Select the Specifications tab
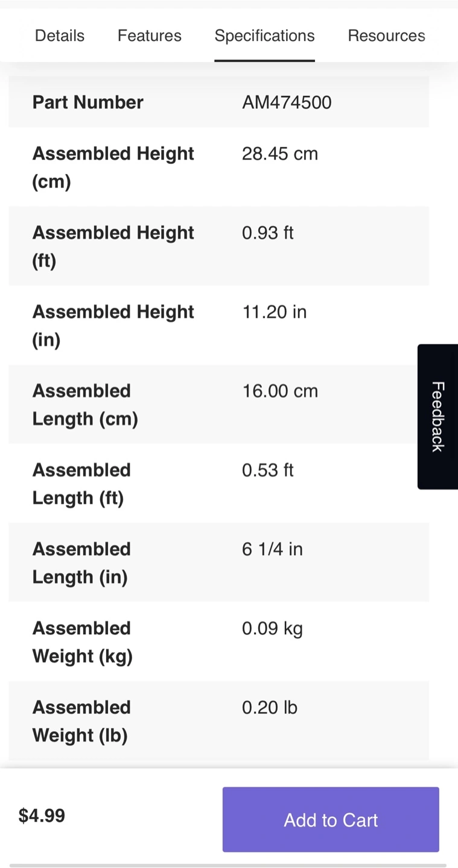Image resolution: width=458 pixels, height=868 pixels. point(264,36)
